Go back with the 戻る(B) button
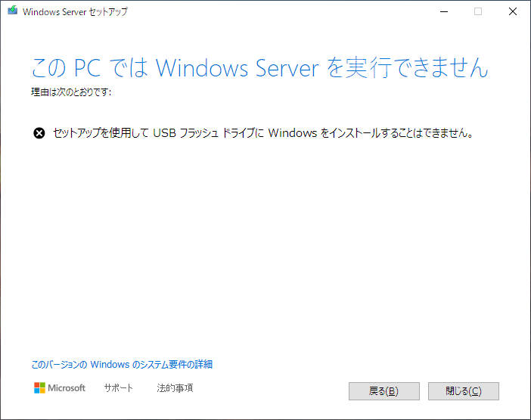 pos(384,391)
